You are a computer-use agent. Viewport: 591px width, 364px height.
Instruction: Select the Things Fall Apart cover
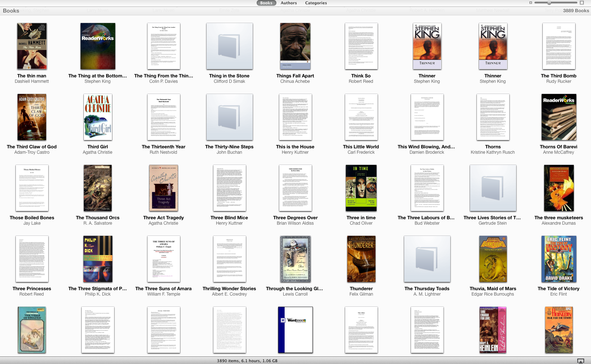[295, 46]
